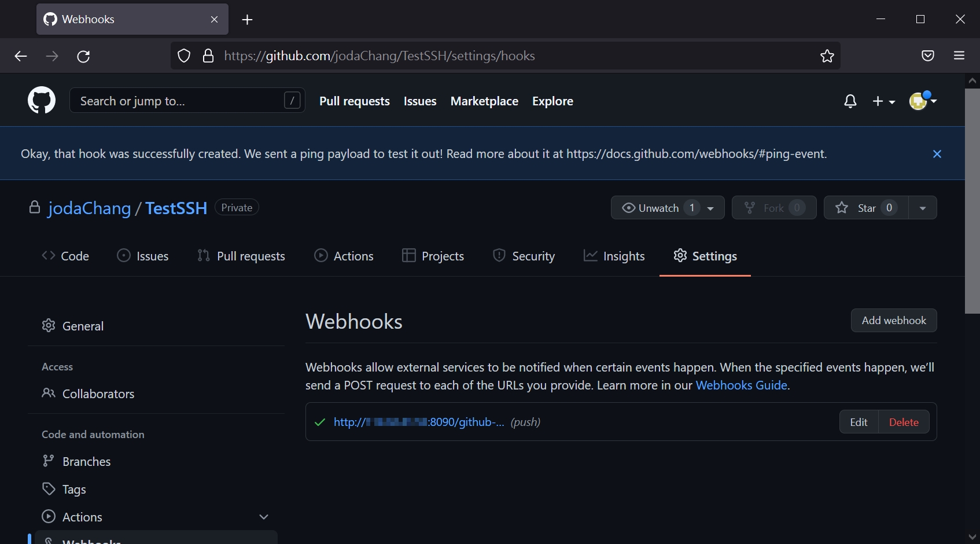Star the repository

click(866, 208)
